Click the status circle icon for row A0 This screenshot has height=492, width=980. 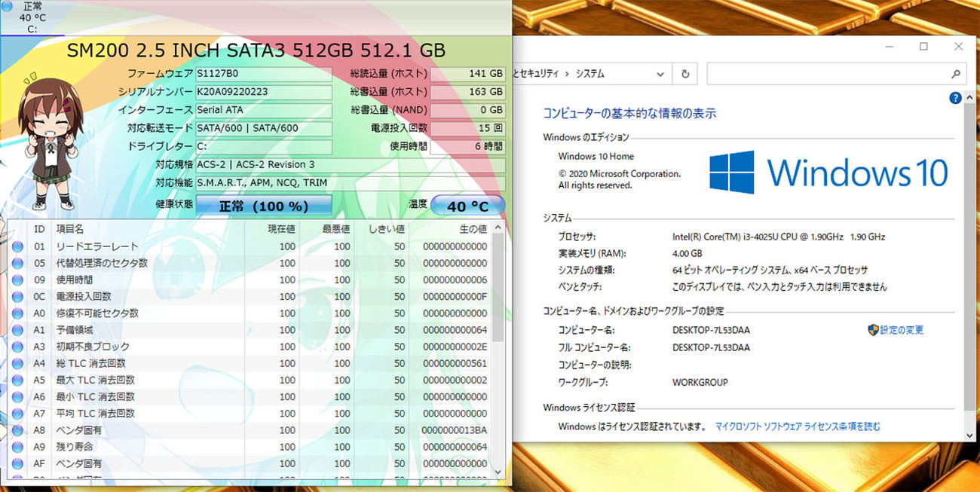(17, 313)
